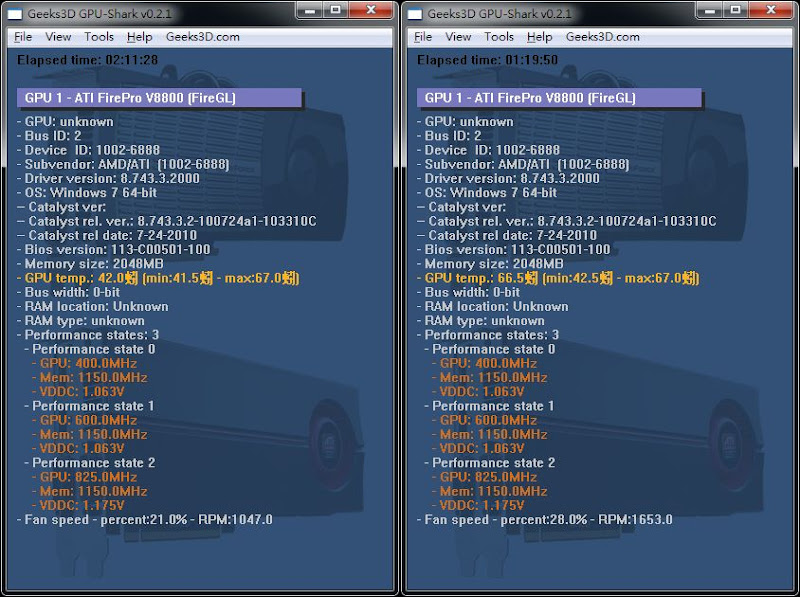Click OS: Windows 7 64-bit in left window
Image resolution: width=800 pixels, height=597 pixels.
point(87,193)
